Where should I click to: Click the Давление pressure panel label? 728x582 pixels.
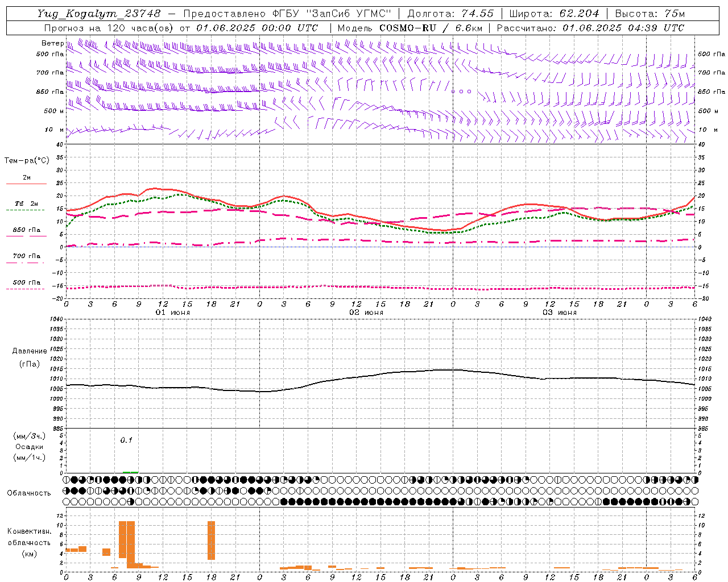(x=30, y=351)
